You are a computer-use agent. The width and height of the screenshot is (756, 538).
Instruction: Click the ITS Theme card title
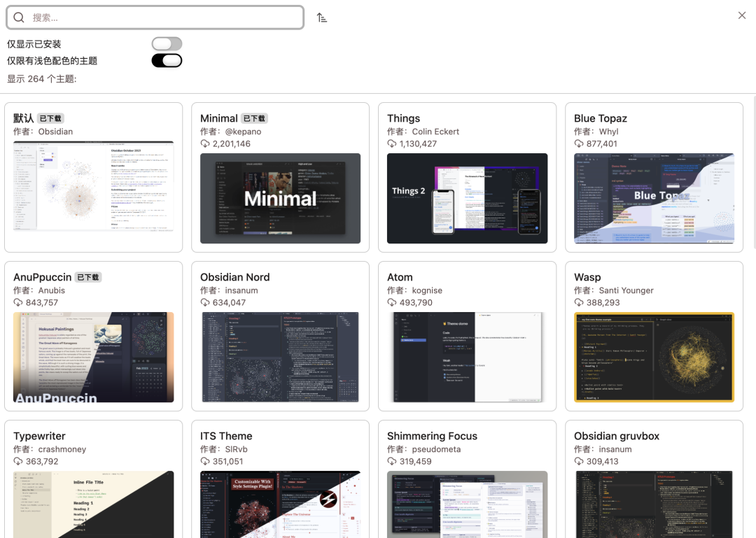coord(226,436)
